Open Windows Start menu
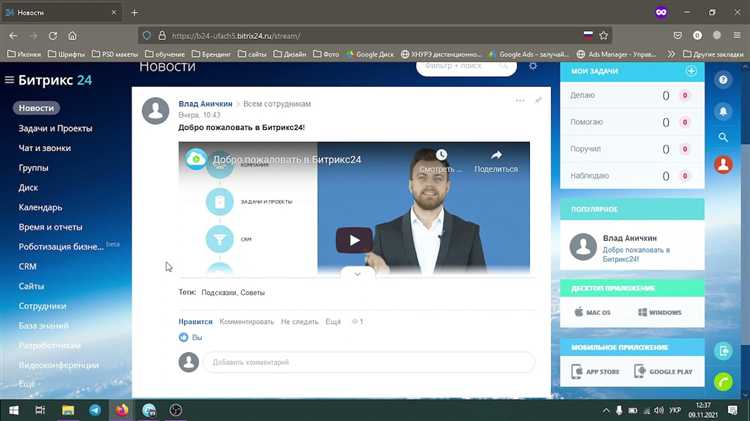750x421 pixels. tap(14, 410)
